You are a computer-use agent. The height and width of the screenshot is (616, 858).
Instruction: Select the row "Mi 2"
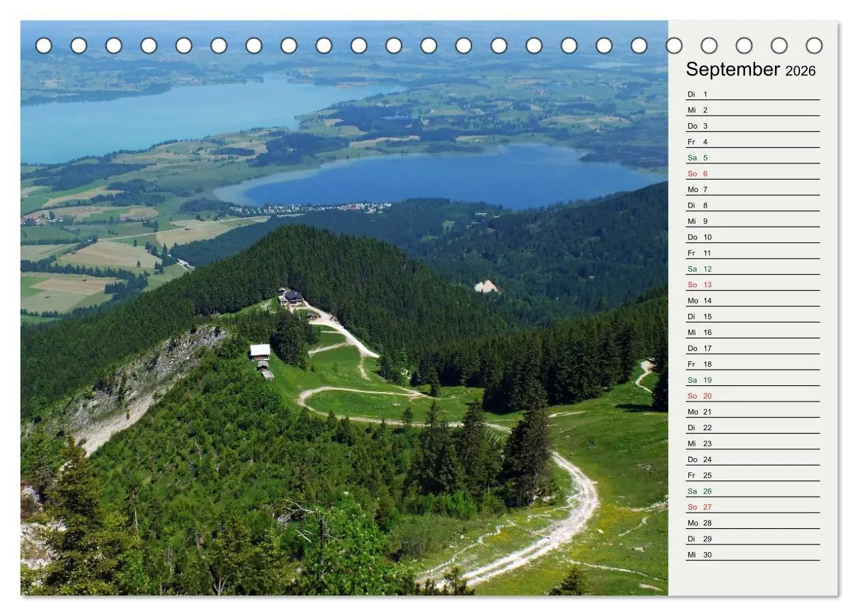pyautogui.click(x=752, y=110)
